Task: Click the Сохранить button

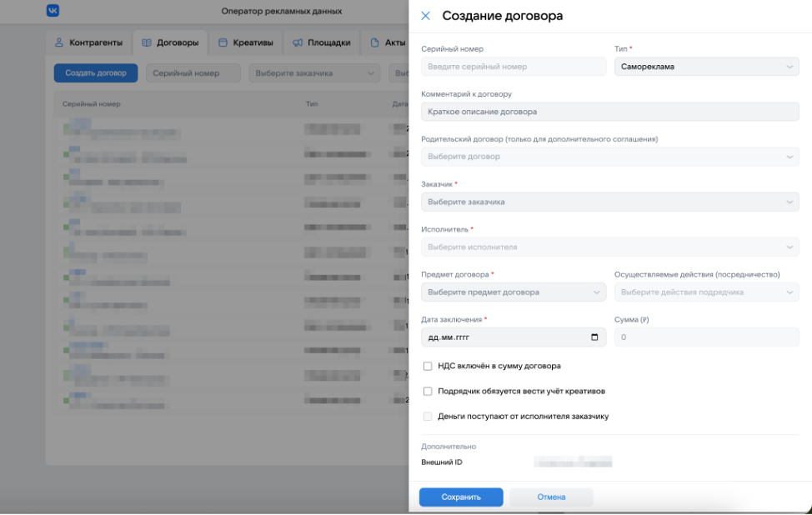Action: 461,497
